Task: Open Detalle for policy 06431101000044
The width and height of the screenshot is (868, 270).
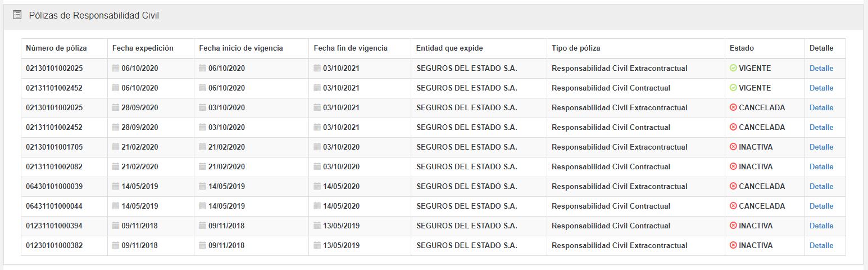Action: click(x=821, y=206)
